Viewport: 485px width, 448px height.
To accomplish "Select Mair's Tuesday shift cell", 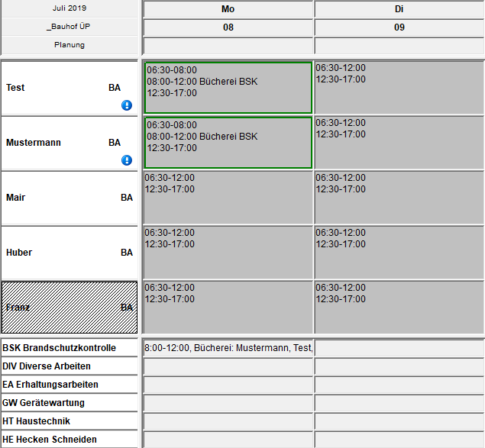I will pos(399,198).
